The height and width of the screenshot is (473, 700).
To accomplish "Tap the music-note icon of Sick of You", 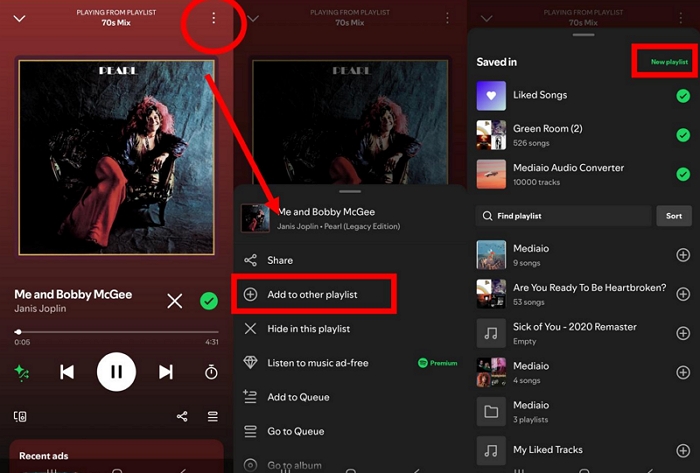I will (491, 333).
